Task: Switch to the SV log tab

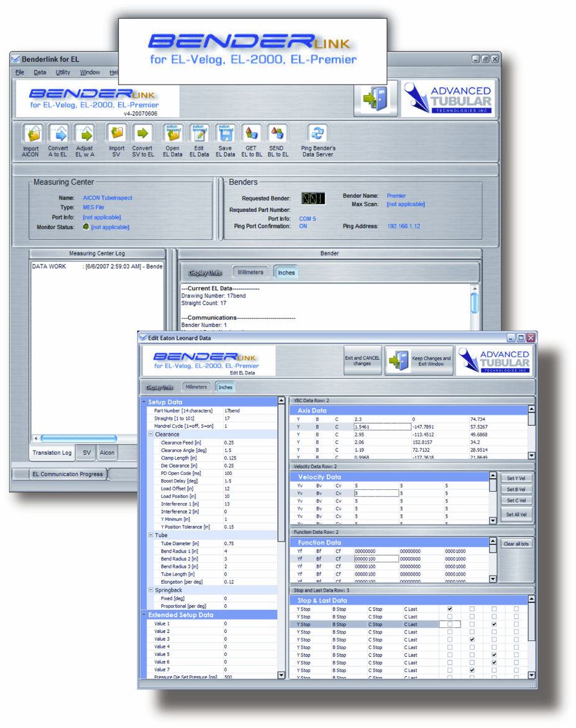Action: point(86,453)
